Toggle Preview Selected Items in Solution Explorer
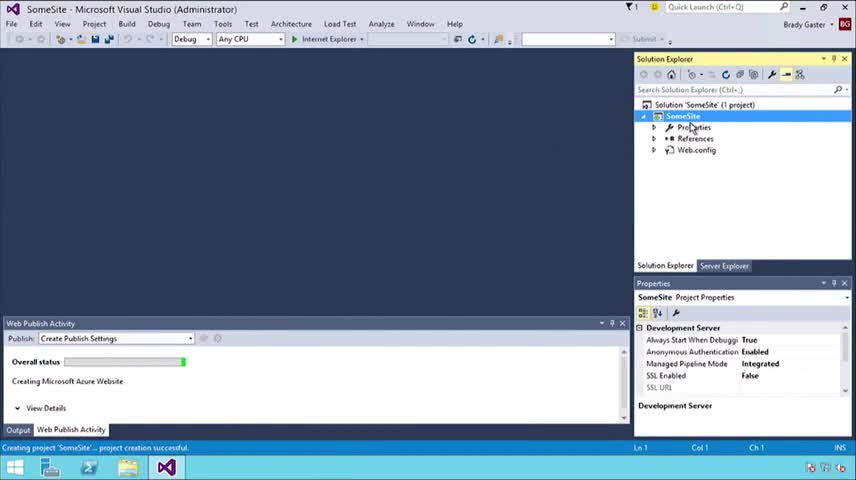Screen dimensions: 856x480 (786, 75)
